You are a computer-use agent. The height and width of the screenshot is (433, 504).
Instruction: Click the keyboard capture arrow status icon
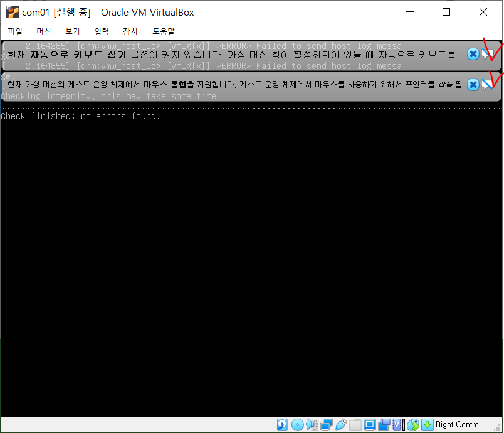pos(427,425)
